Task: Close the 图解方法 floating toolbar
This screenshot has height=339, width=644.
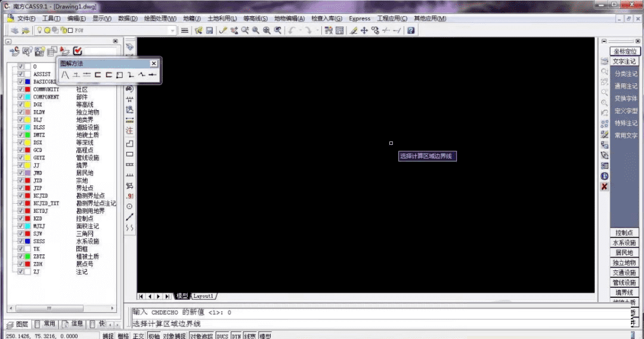Action: click(154, 63)
